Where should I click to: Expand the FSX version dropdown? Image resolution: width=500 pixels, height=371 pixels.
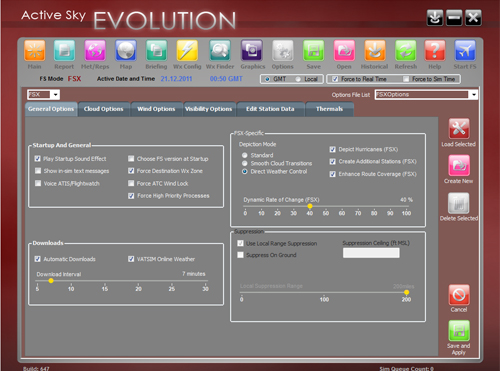point(55,95)
